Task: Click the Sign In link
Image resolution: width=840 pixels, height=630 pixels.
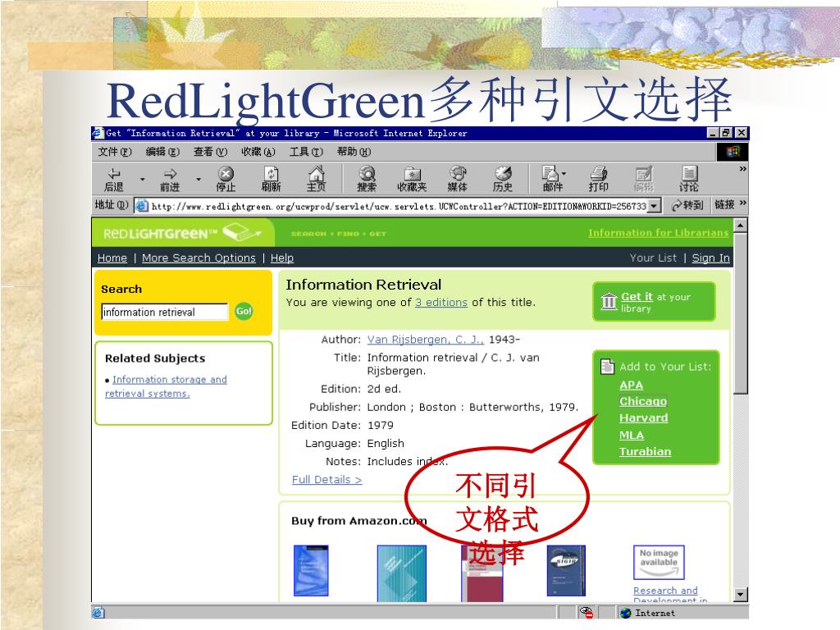Action: coord(711,258)
